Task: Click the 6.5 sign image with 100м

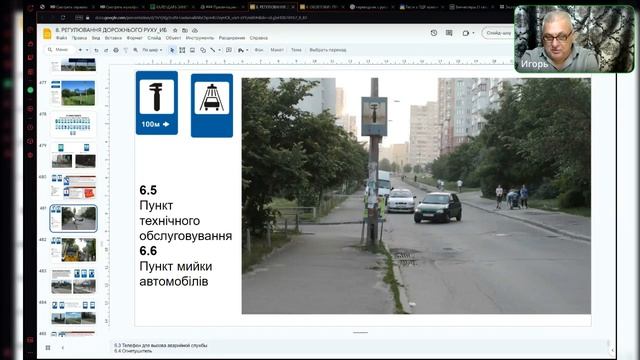Action: [x=157, y=103]
